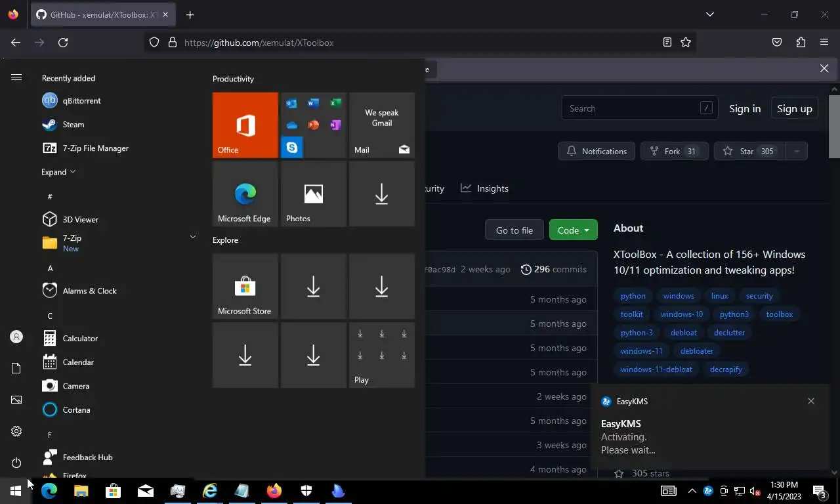
Task: Jump to letter C app group header
Action: point(50,316)
